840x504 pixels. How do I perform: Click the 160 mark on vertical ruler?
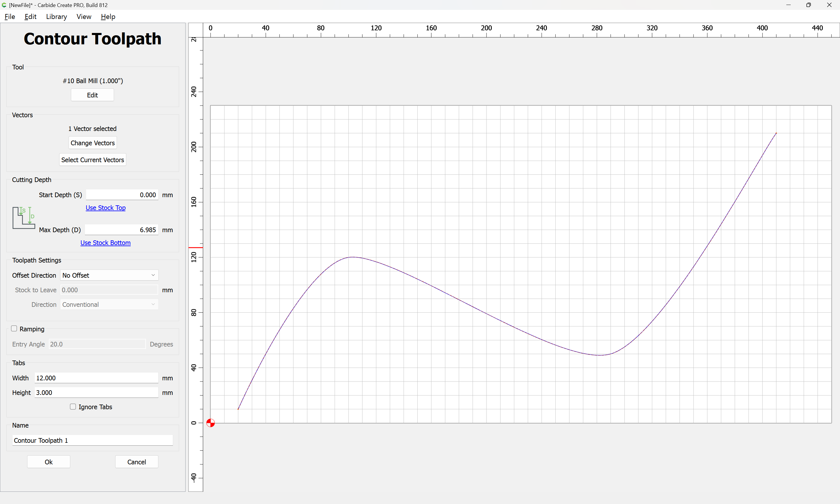click(x=194, y=202)
